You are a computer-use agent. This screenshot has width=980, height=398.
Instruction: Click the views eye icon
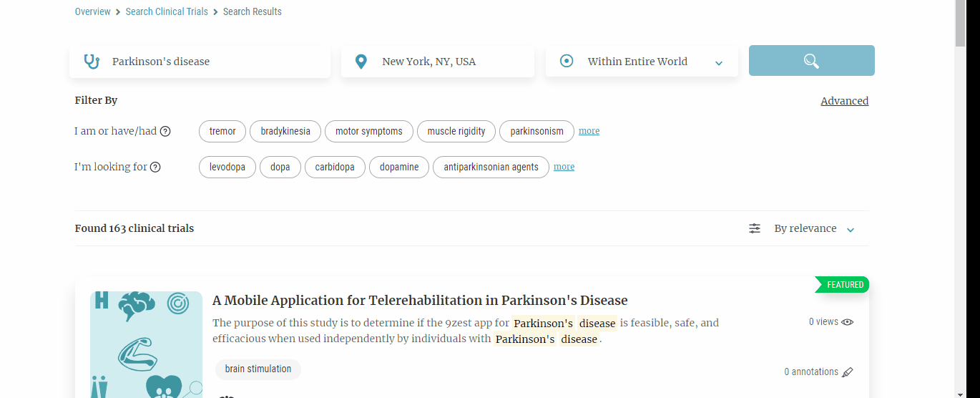pyautogui.click(x=848, y=322)
